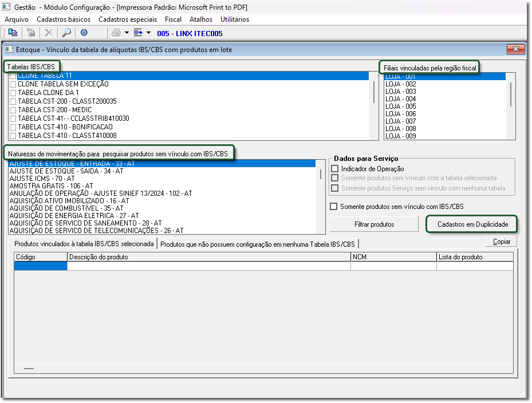Select AQUISIÇÃO DE ENERGIA ELETRICA - 27 row

point(162,216)
